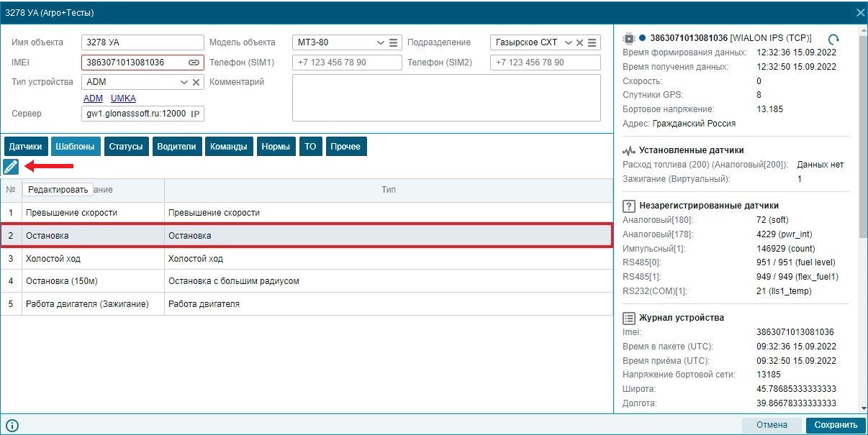Click the Телефон (SIM2) input field

pos(545,63)
